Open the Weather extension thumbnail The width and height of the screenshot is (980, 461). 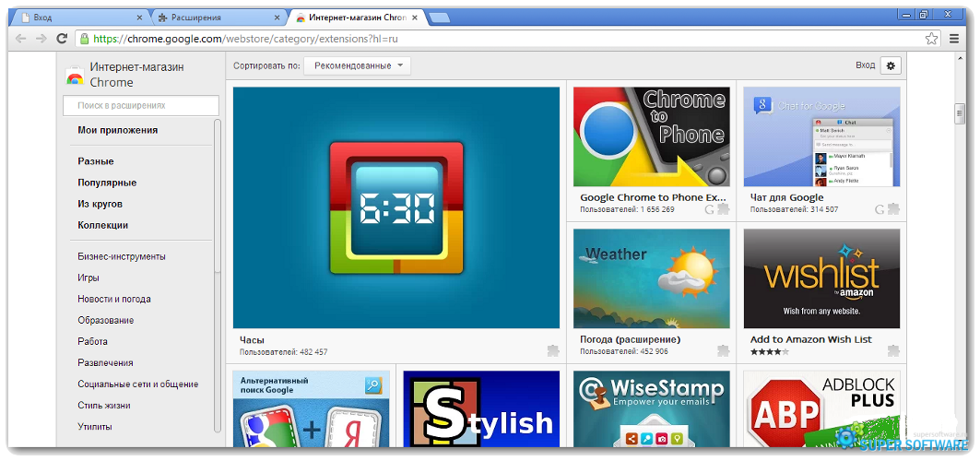(651, 278)
